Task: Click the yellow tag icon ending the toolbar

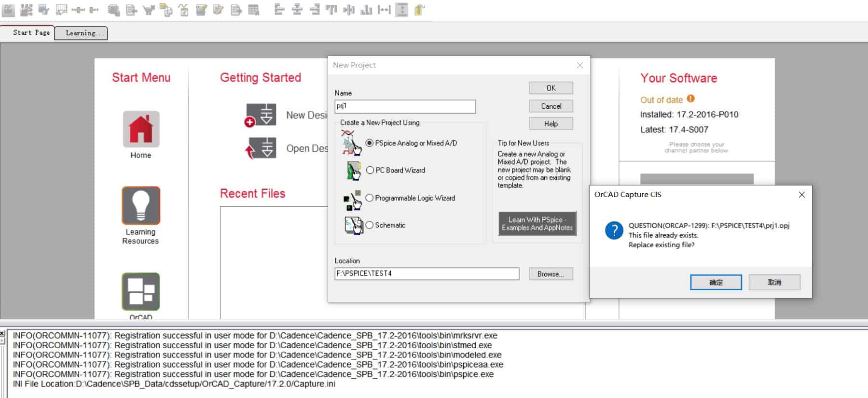Action: click(x=419, y=10)
